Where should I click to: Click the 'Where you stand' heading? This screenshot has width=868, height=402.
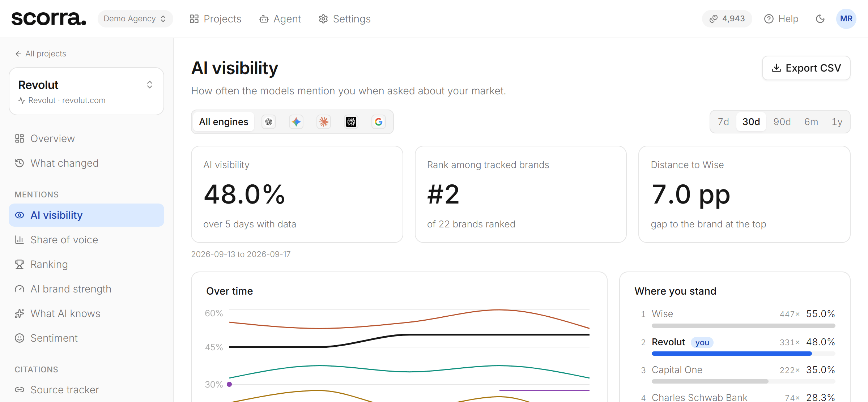coord(675,291)
